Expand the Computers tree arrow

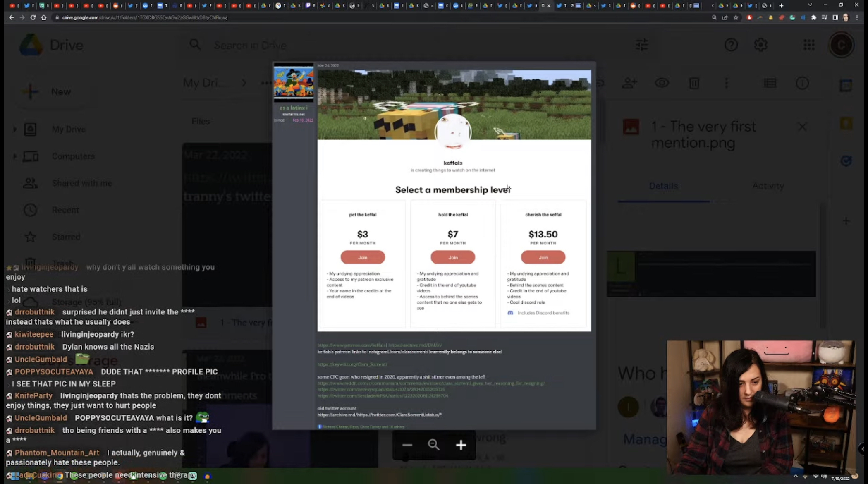15,156
